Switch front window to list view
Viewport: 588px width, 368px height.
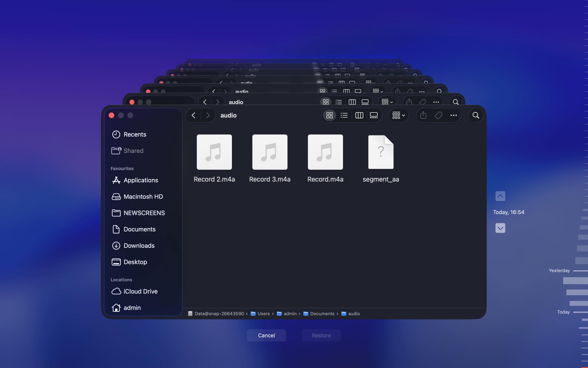click(344, 115)
